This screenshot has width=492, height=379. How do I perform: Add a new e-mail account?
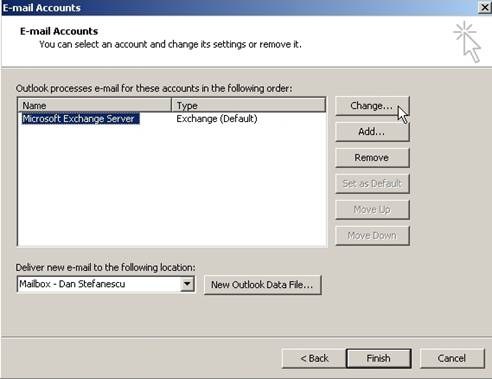tap(372, 132)
